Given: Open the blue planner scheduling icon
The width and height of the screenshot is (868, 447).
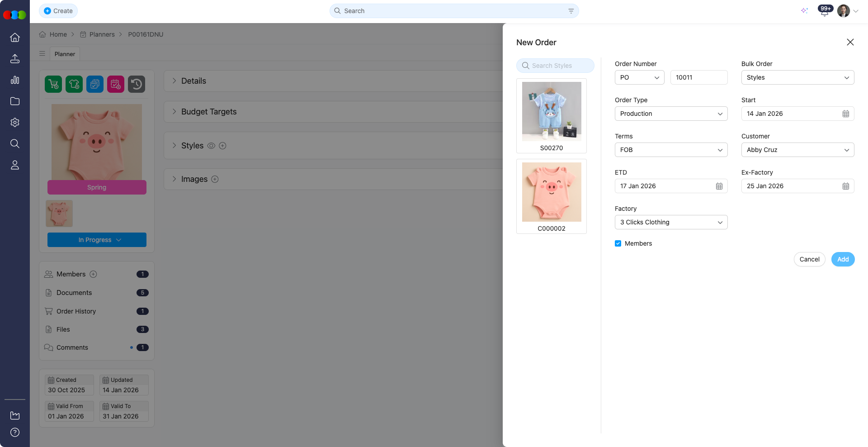Looking at the screenshot, I should pos(94,84).
